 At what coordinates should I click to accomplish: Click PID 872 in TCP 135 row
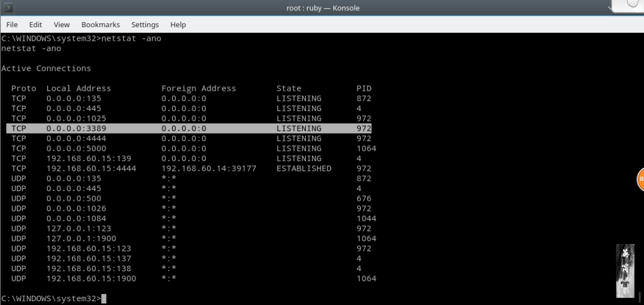click(x=364, y=99)
